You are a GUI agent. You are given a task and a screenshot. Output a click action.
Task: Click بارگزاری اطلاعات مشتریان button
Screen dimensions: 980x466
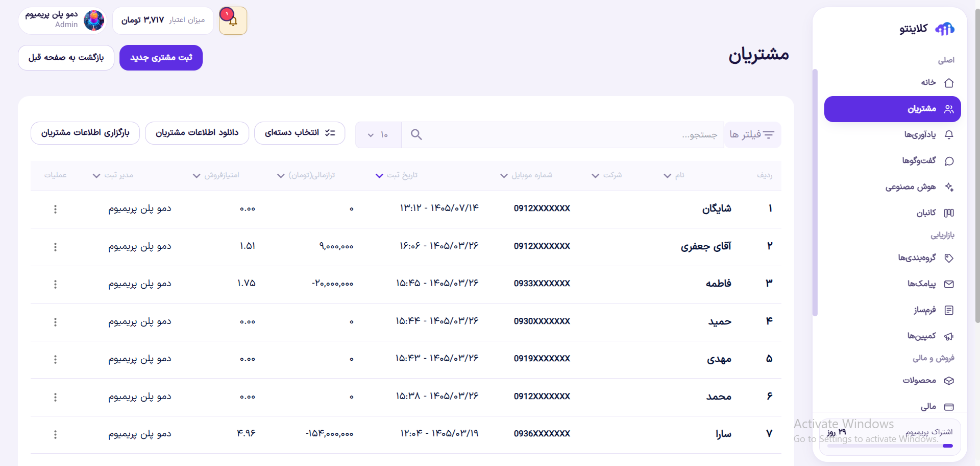pos(85,133)
